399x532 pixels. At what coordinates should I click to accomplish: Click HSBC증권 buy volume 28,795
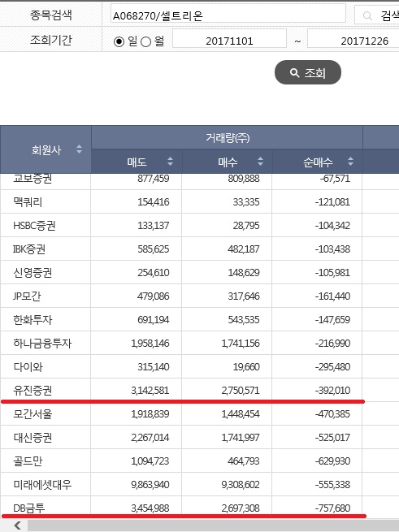tap(246, 226)
